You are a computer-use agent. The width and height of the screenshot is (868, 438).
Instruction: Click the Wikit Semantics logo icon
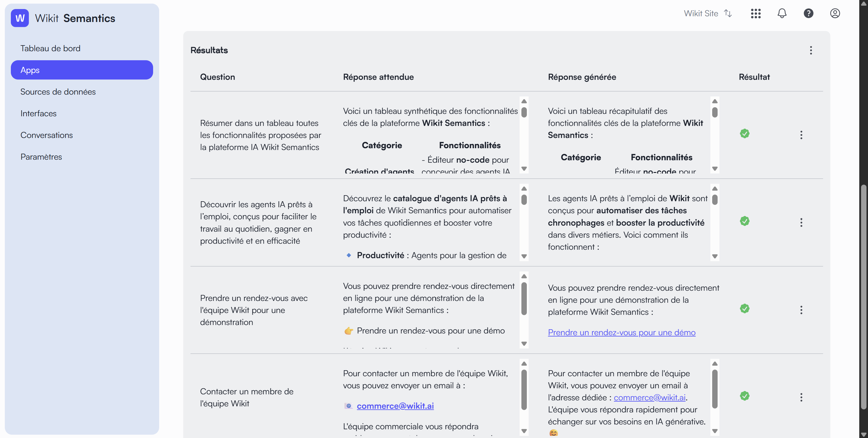click(x=20, y=18)
